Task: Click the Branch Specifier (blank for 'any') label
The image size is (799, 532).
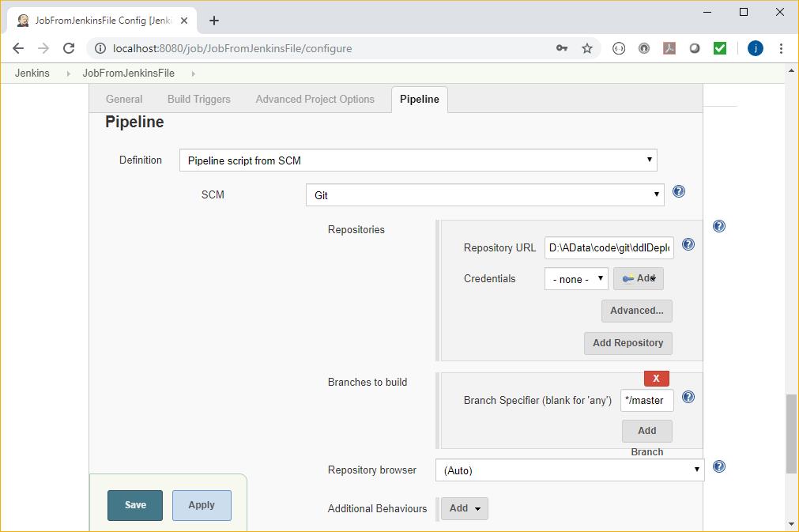Action: (537, 401)
